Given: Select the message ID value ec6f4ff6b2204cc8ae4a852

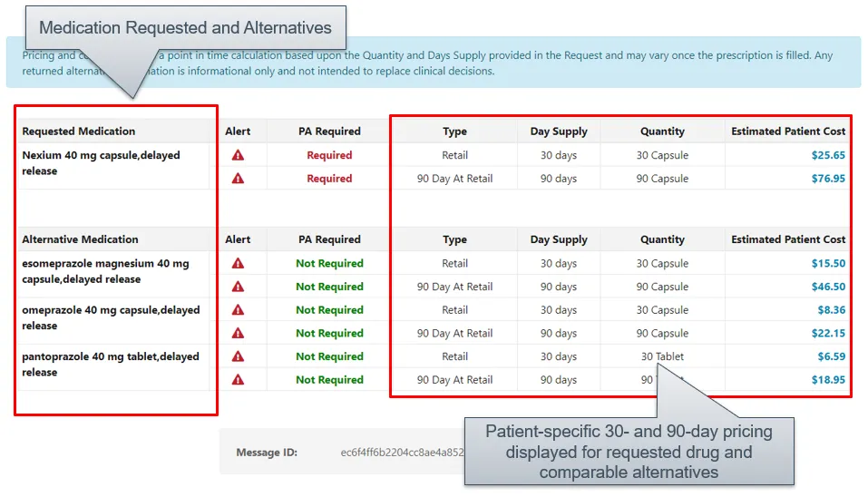Looking at the screenshot, I should (402, 453).
